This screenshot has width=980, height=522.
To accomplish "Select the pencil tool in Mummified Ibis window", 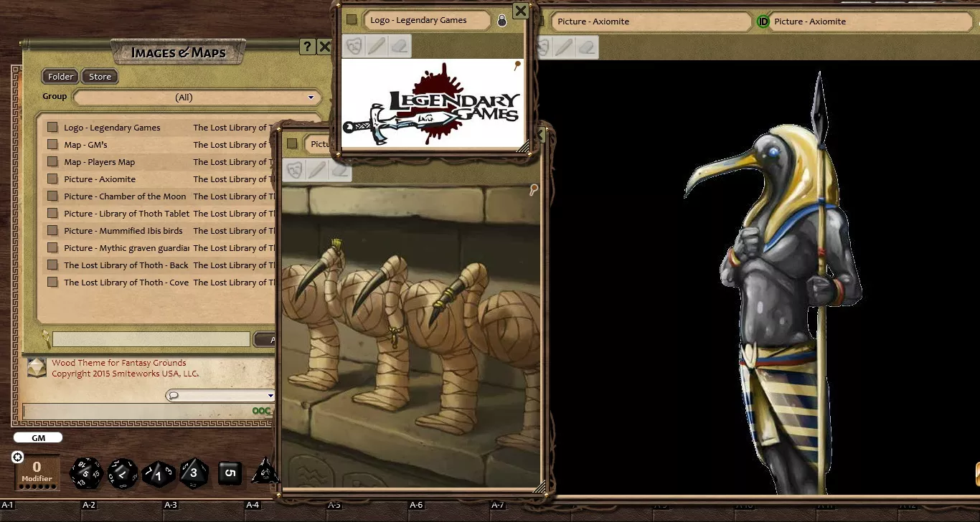I will click(317, 170).
